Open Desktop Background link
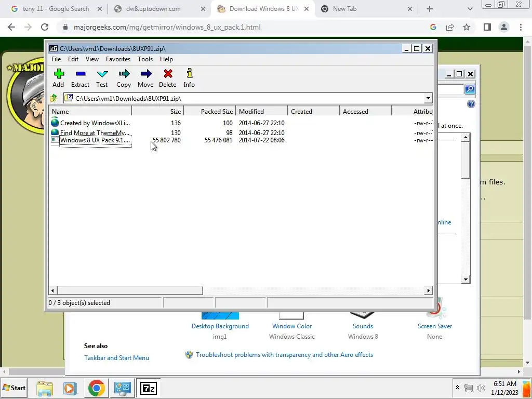 click(x=220, y=326)
